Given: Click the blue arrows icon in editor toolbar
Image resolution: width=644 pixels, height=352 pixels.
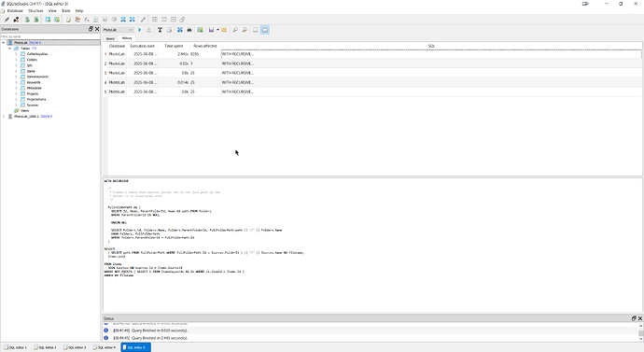Looking at the screenshot, I should (180, 30).
